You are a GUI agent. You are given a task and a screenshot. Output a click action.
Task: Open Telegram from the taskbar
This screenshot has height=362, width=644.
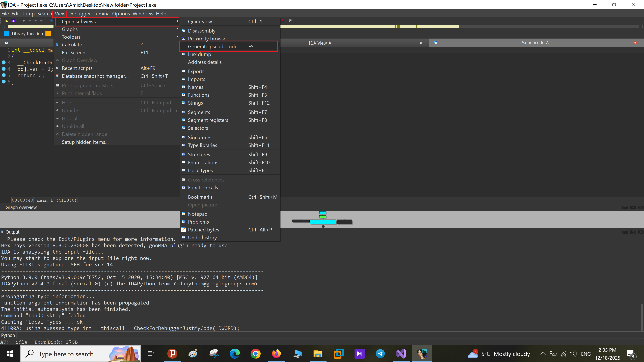pyautogui.click(x=380, y=354)
